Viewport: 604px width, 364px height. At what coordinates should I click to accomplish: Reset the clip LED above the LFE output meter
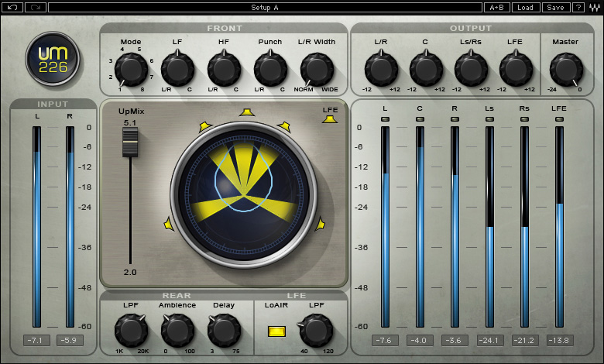click(x=559, y=118)
